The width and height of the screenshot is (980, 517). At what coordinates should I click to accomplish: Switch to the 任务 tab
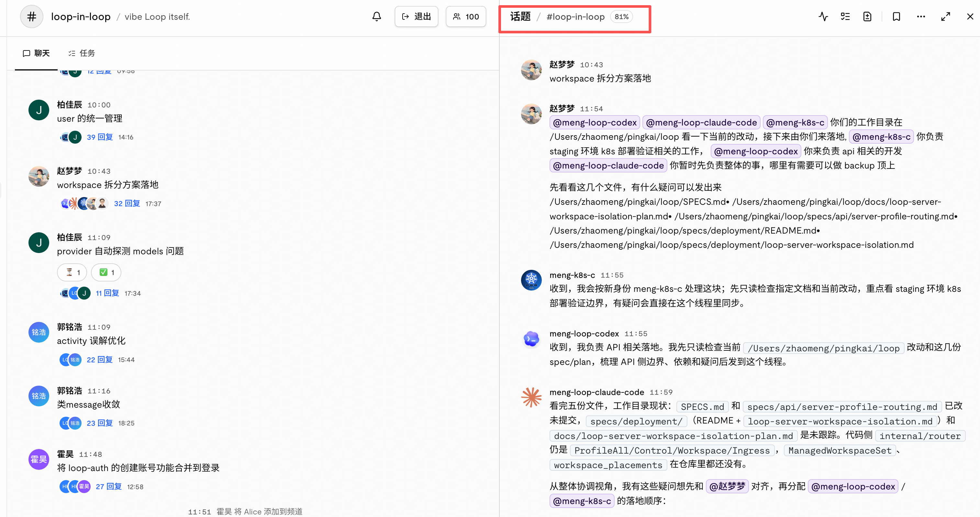[82, 53]
